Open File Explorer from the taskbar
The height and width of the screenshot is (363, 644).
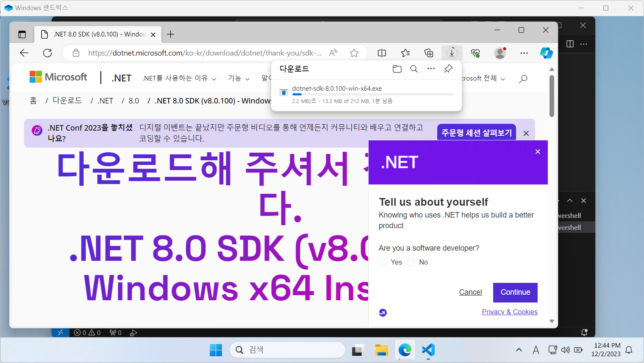tap(381, 350)
